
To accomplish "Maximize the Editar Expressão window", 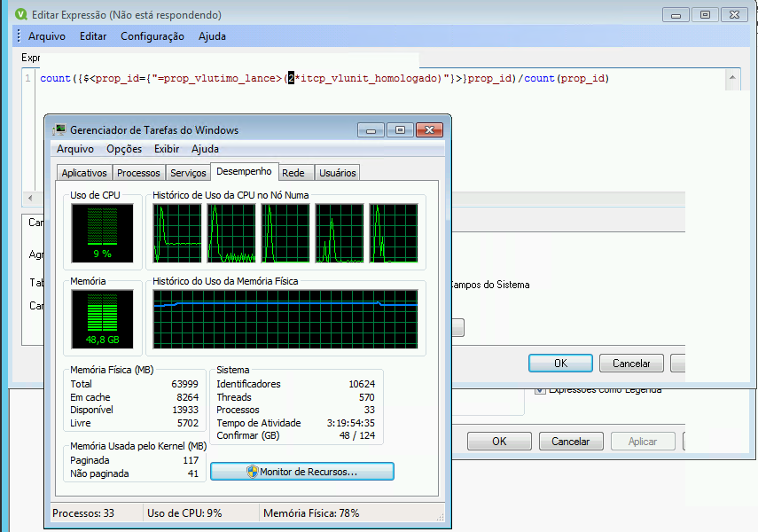I will 705,15.
